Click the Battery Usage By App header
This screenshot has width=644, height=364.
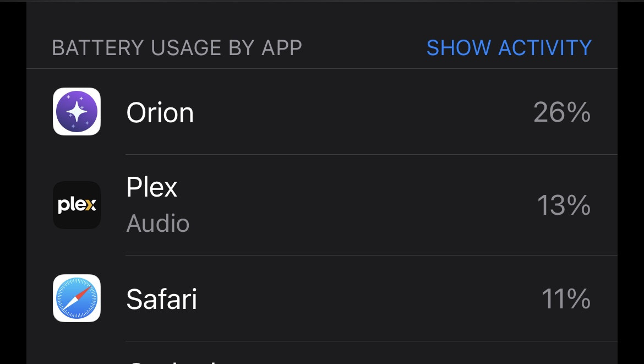(177, 48)
